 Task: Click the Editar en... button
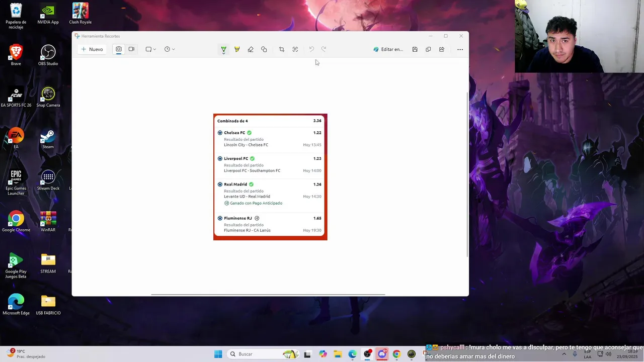tap(388, 49)
